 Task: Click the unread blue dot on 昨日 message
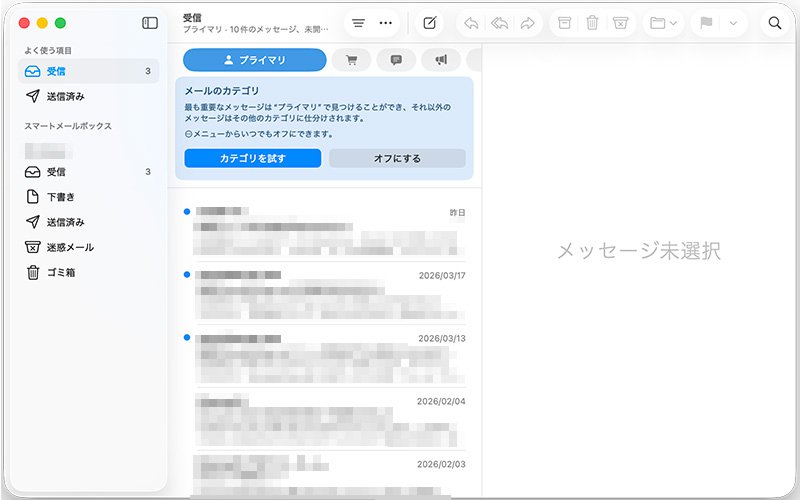(187, 211)
